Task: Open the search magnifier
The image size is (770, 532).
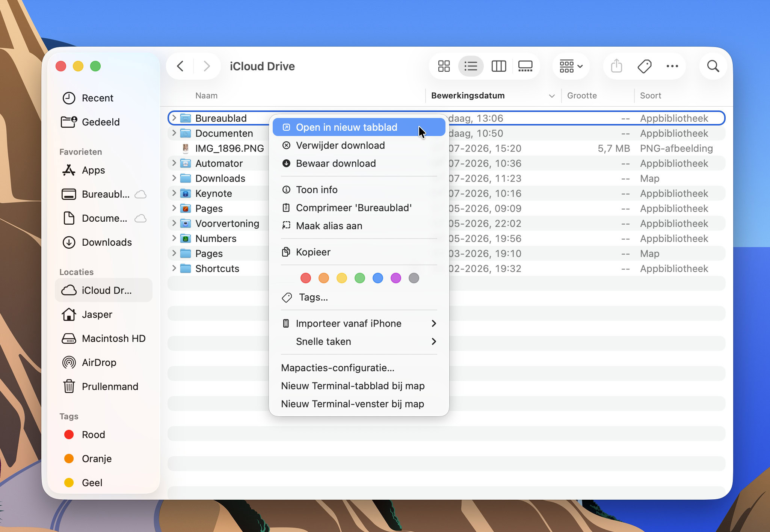Action: pyautogui.click(x=713, y=66)
